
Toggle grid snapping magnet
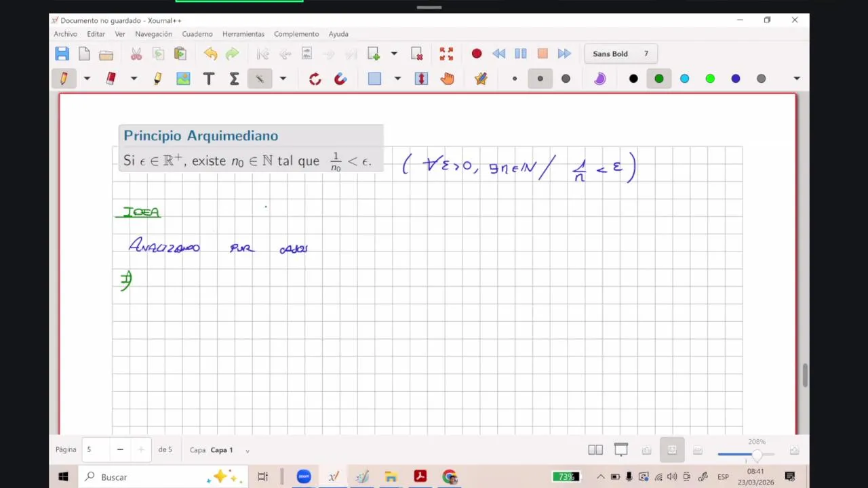[340, 79]
